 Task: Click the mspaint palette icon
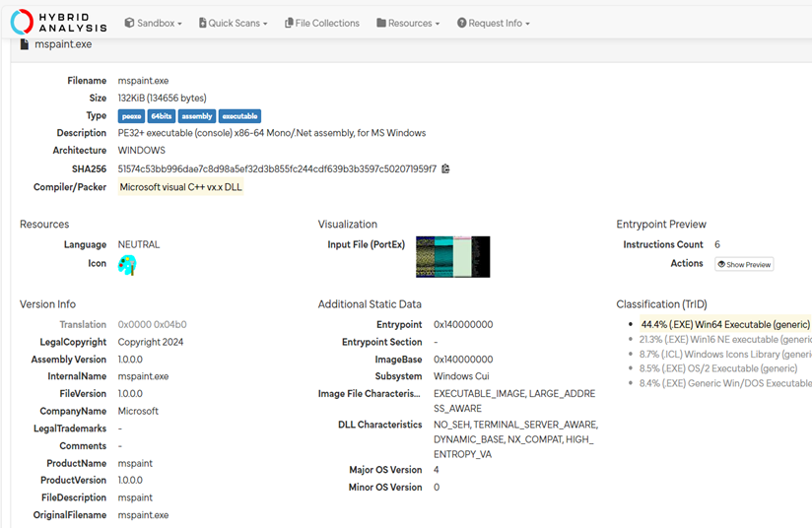click(x=127, y=265)
